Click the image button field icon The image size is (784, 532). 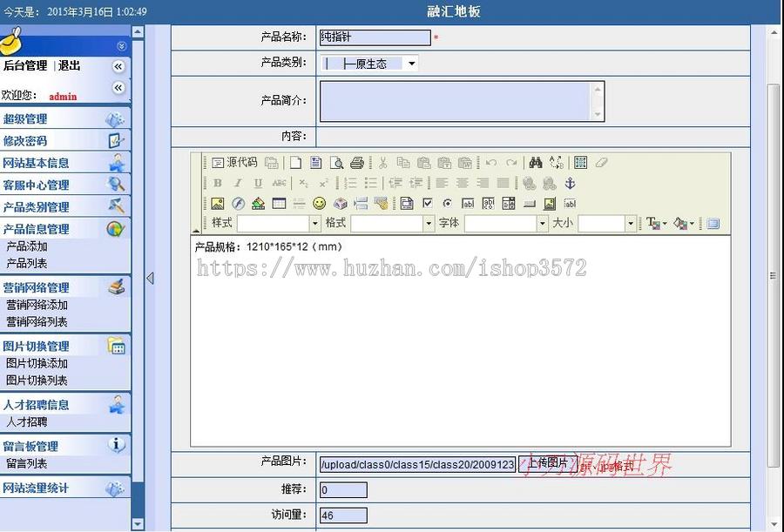(550, 204)
